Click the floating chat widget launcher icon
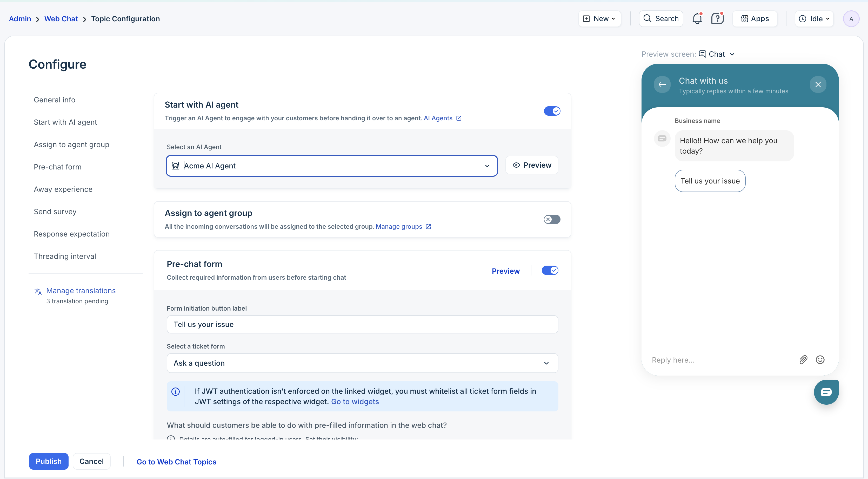The height and width of the screenshot is (479, 868). pyautogui.click(x=826, y=392)
